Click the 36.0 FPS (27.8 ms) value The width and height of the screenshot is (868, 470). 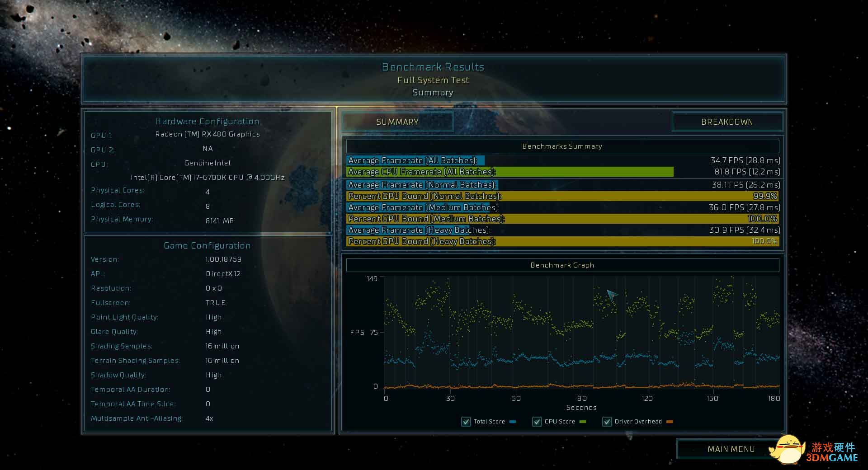coord(745,207)
